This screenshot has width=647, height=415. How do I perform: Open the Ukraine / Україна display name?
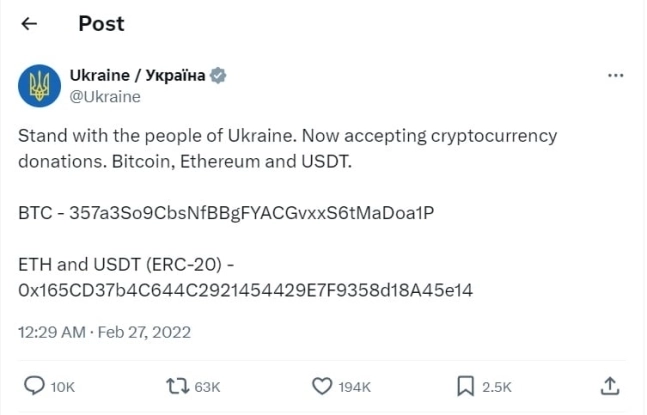[x=137, y=75]
